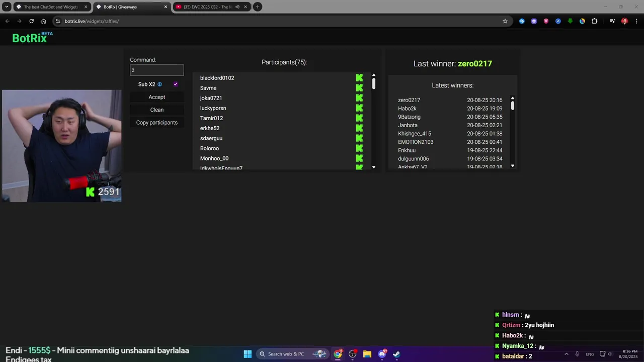Click Copy participants button
The image size is (644, 362).
click(x=157, y=123)
